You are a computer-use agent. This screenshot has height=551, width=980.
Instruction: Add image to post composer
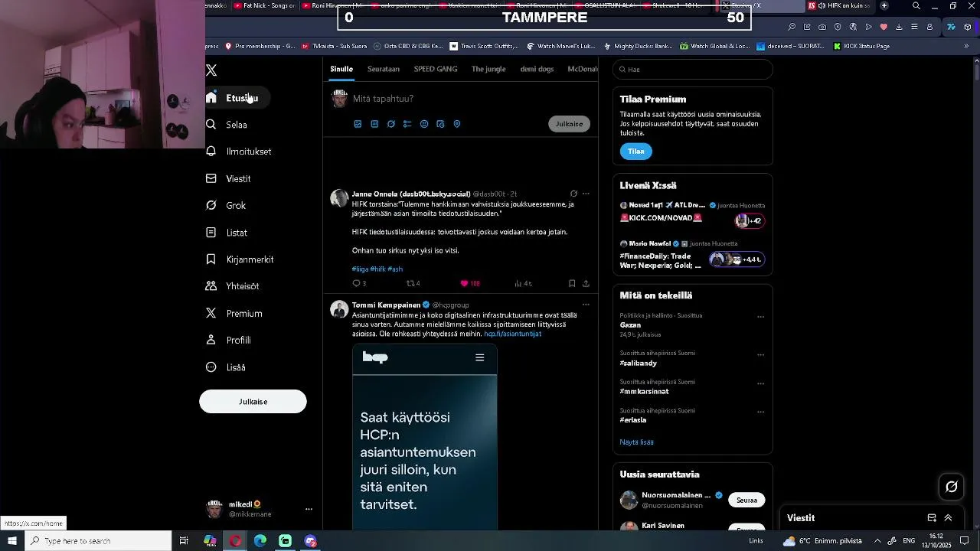[358, 124]
